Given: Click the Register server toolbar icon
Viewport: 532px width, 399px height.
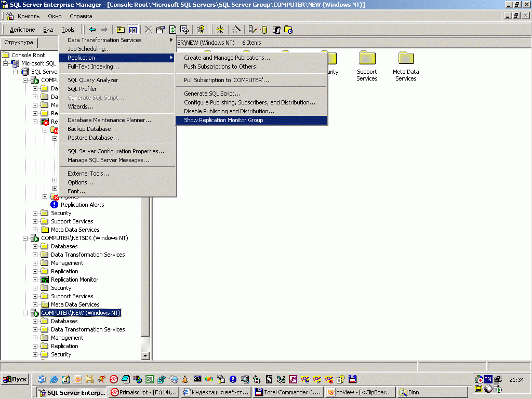Looking at the screenshot, I should [252, 30].
